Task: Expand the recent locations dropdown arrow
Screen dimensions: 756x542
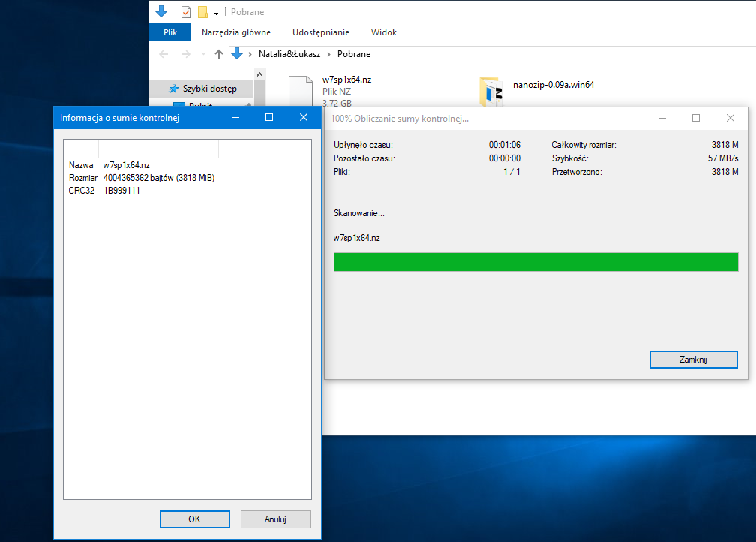Action: click(202, 53)
